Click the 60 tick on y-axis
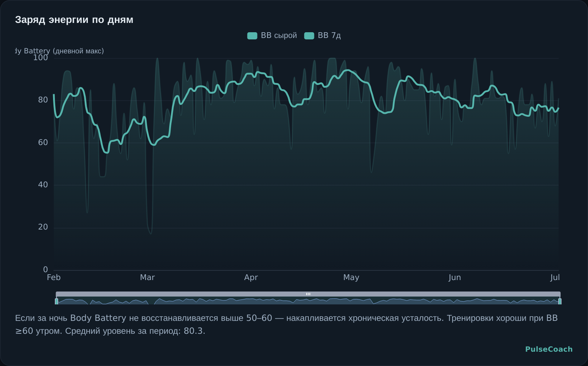This screenshot has height=366, width=588. click(x=43, y=143)
